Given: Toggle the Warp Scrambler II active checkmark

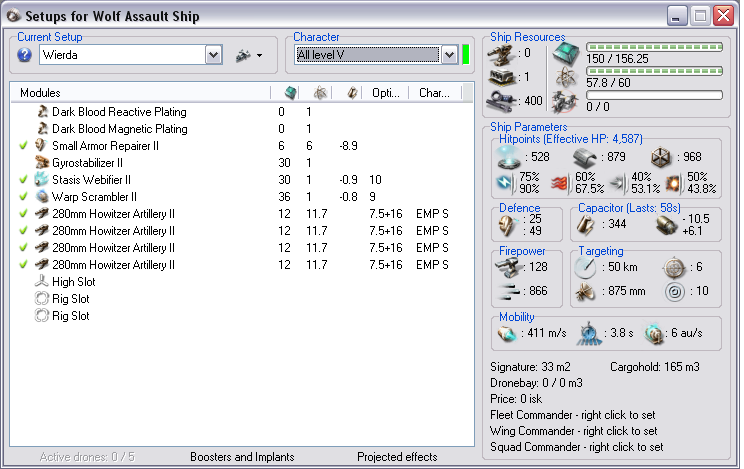Looking at the screenshot, I should [23, 197].
